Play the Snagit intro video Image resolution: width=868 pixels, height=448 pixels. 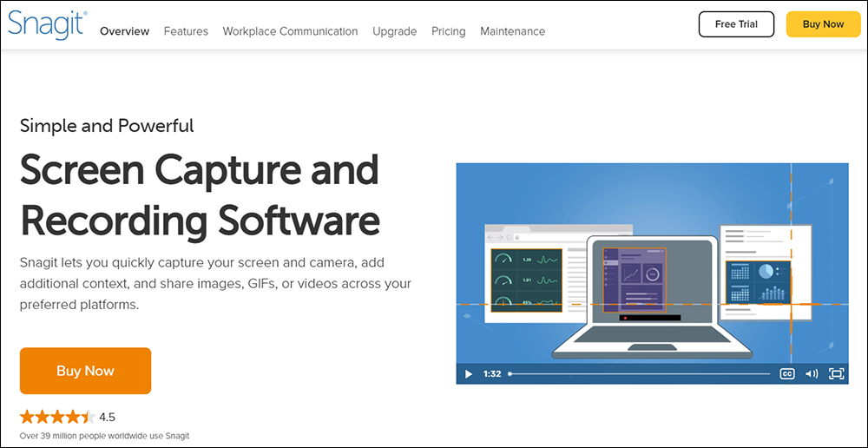[x=469, y=374]
